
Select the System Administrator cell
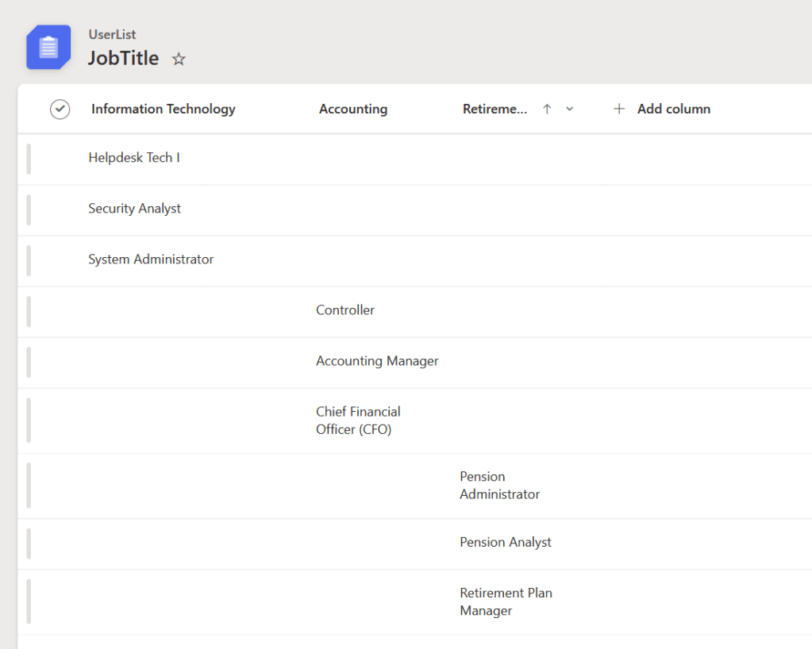pos(151,259)
